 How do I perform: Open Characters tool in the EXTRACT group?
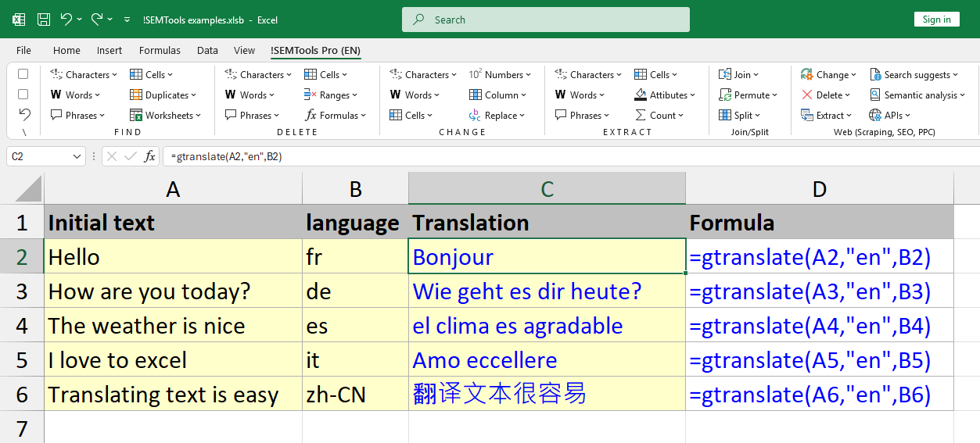coord(587,75)
